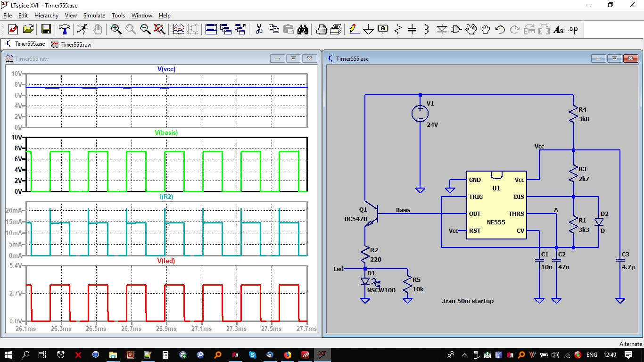Click the ENG language indicator
This screenshot has width=644, height=362.
(x=592, y=355)
